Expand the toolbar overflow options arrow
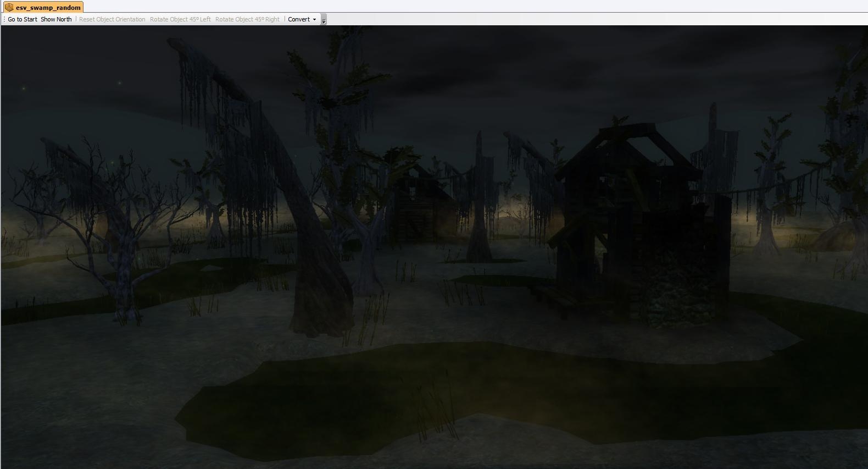This screenshot has width=868, height=469. (x=324, y=20)
